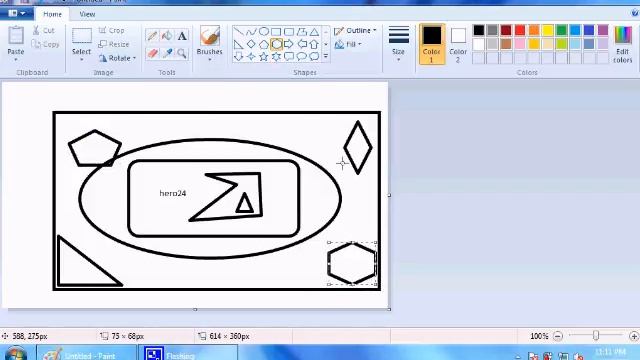Choose the Five-point star shape
The image size is (640, 360).
pos(264,56)
